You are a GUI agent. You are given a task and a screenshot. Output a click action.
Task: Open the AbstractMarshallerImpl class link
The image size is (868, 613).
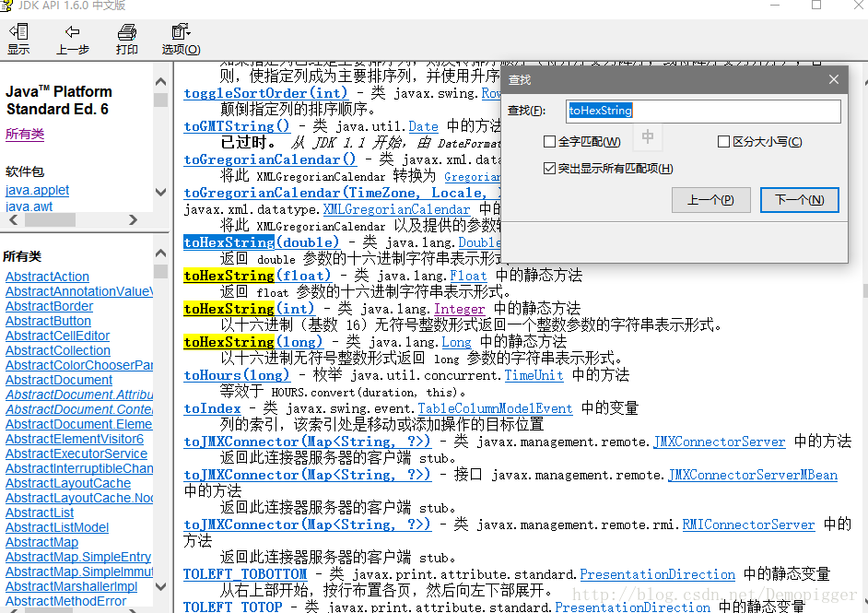click(71, 586)
